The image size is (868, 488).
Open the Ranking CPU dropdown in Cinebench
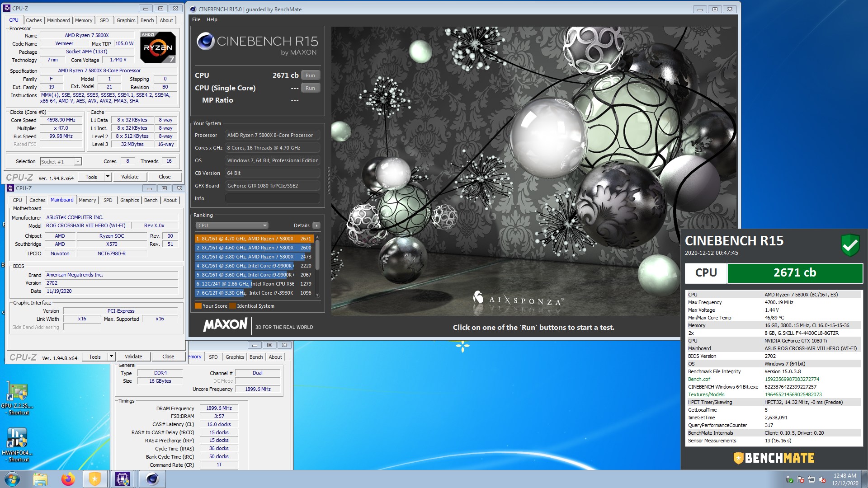coord(232,225)
